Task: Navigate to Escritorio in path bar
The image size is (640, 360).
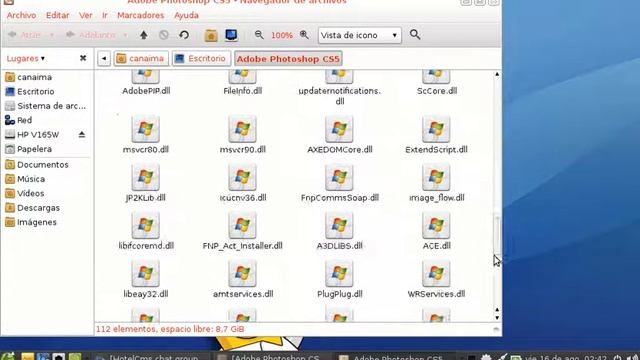Action: click(x=201, y=58)
